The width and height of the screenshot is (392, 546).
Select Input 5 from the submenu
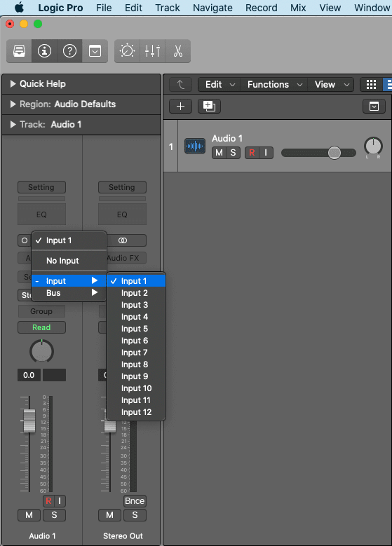pyautogui.click(x=136, y=329)
